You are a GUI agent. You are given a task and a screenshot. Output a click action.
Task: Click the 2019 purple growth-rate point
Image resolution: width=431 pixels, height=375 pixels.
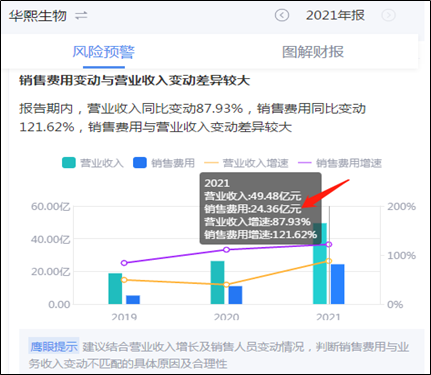124,263
